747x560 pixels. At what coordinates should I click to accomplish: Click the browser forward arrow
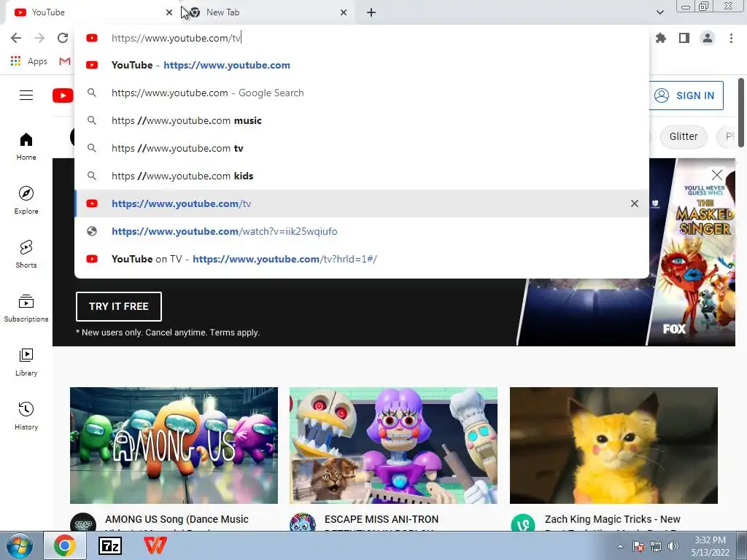[x=39, y=38]
